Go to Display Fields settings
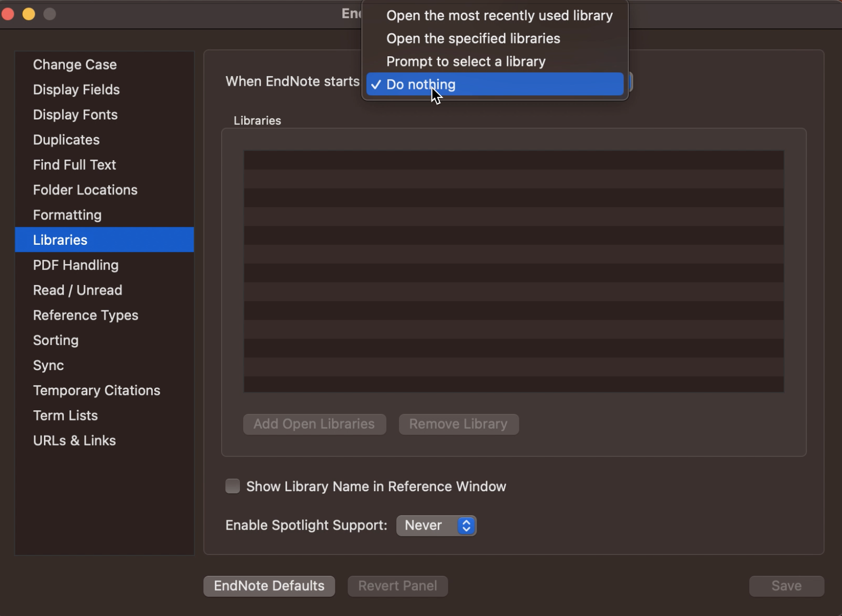This screenshot has width=842, height=616. click(x=76, y=89)
